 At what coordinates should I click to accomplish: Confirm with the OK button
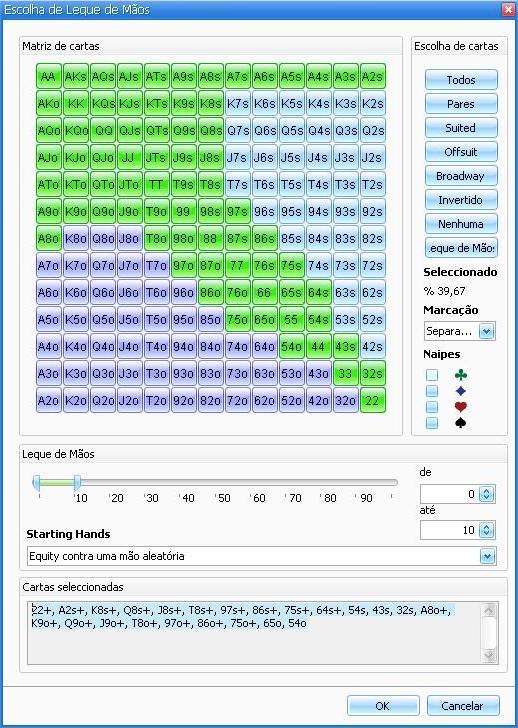coord(383,706)
